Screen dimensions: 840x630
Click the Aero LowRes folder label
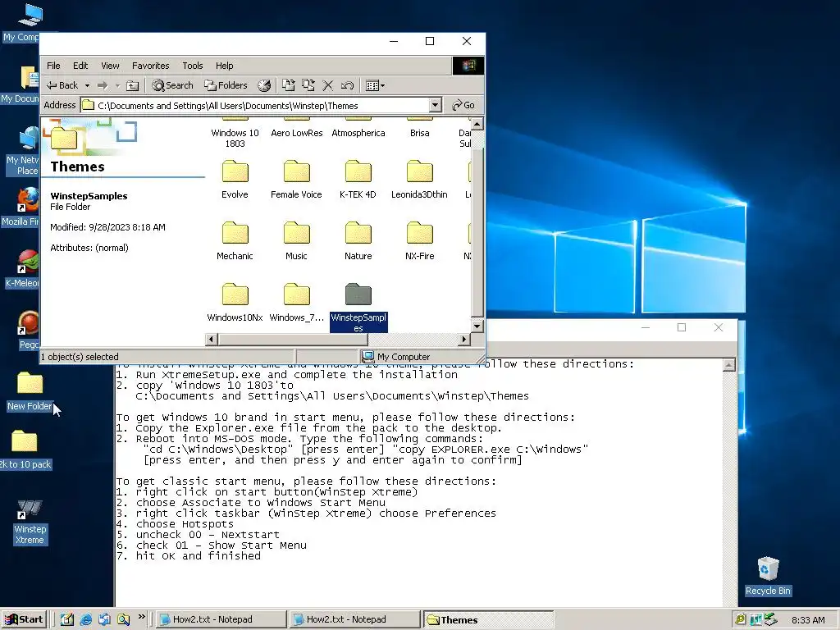point(296,133)
